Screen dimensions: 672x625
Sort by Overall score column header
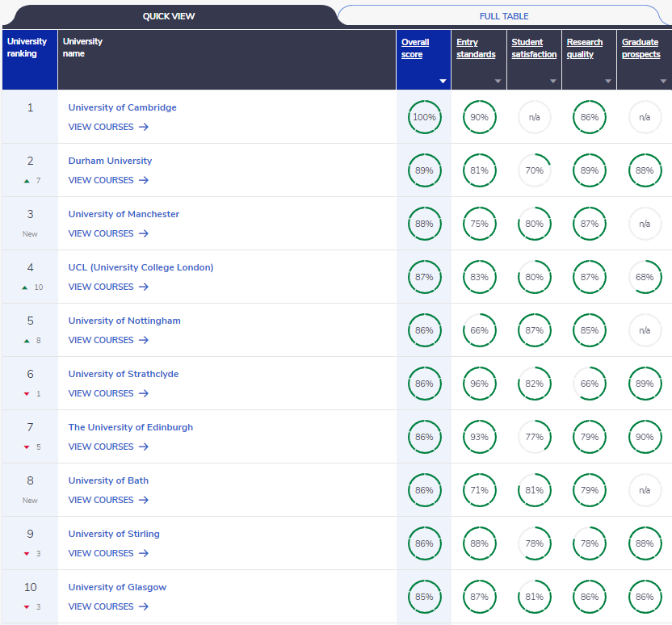[x=415, y=48]
